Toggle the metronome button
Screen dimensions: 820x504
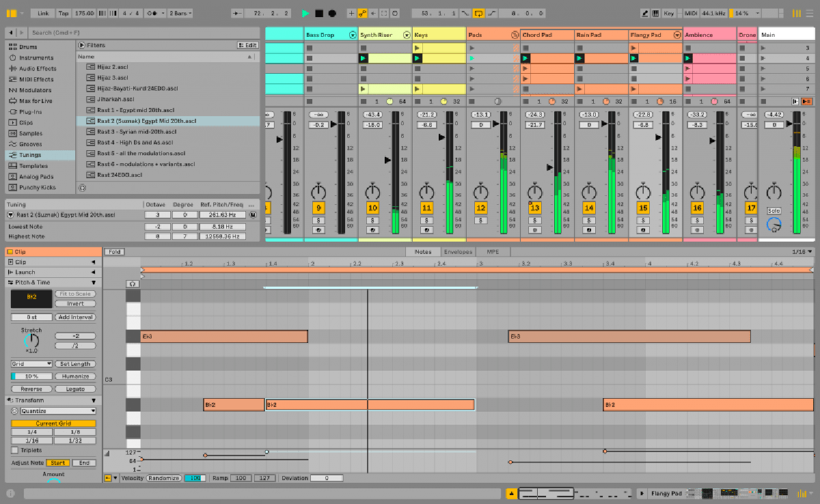point(152,13)
